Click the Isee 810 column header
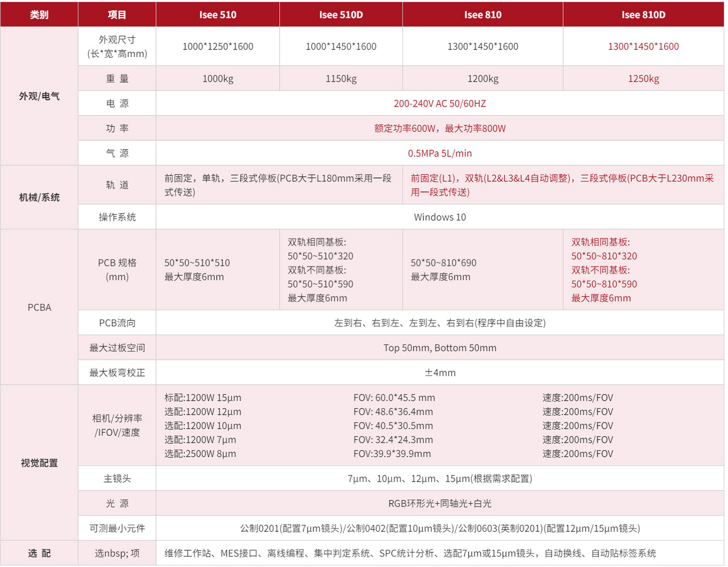 pyautogui.click(x=483, y=15)
